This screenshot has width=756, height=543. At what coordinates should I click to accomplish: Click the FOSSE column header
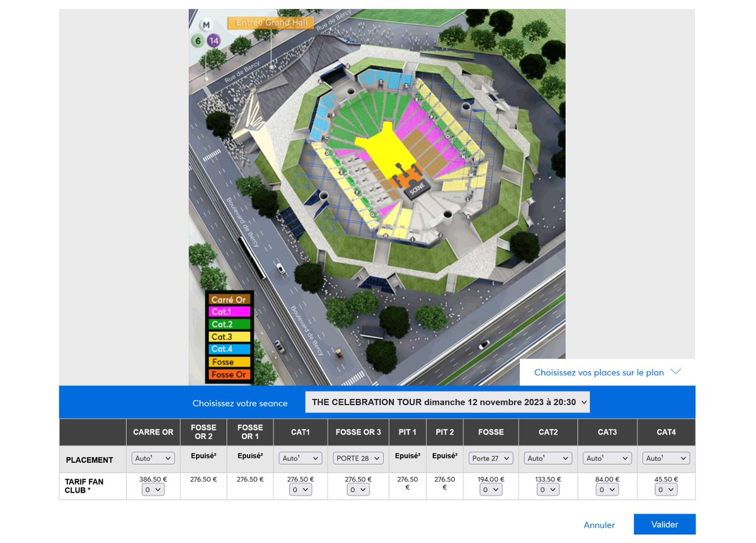tap(491, 432)
